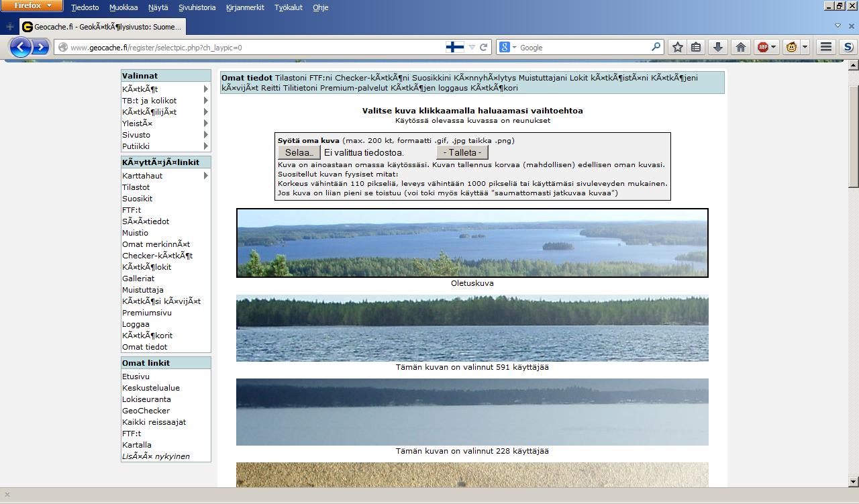The height and width of the screenshot is (504, 859).
Task: Open the Finnish flag icon in address bar
Action: pyautogui.click(x=454, y=47)
